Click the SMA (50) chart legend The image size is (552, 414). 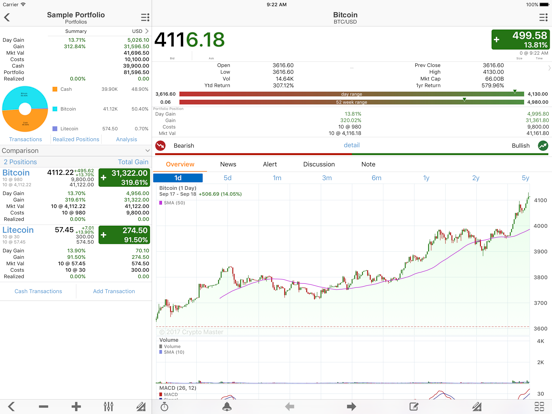pos(172,203)
